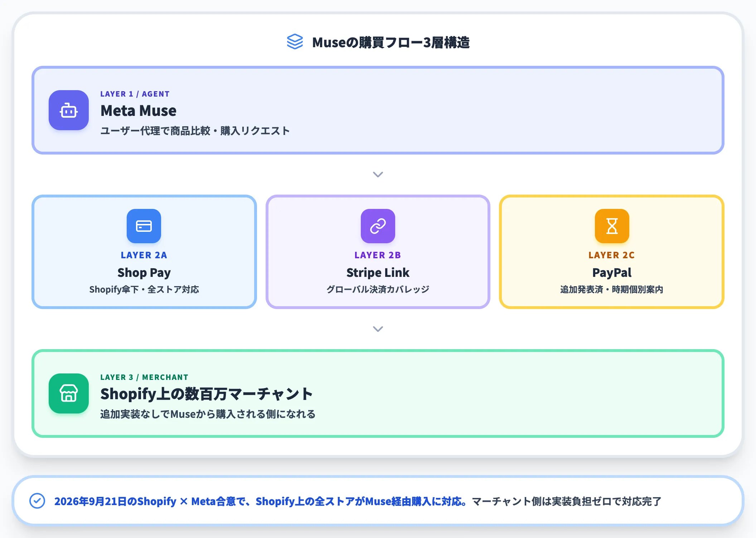Click the hourglass icon for PayPal

point(612,226)
